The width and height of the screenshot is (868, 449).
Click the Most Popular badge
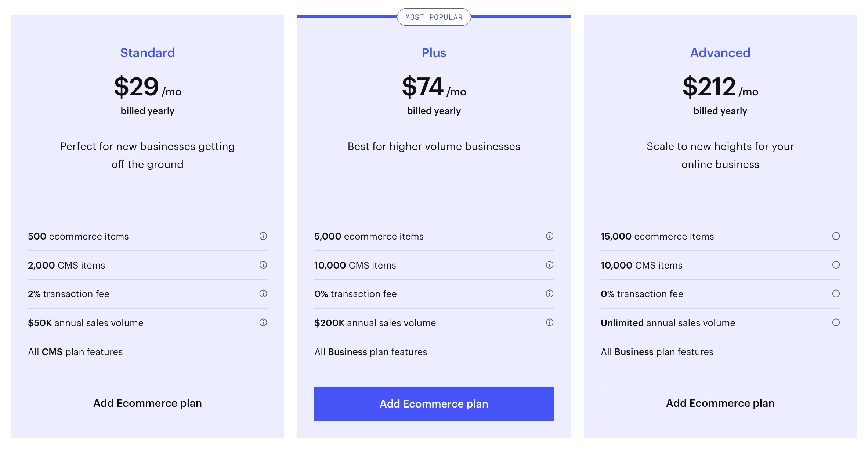point(434,17)
